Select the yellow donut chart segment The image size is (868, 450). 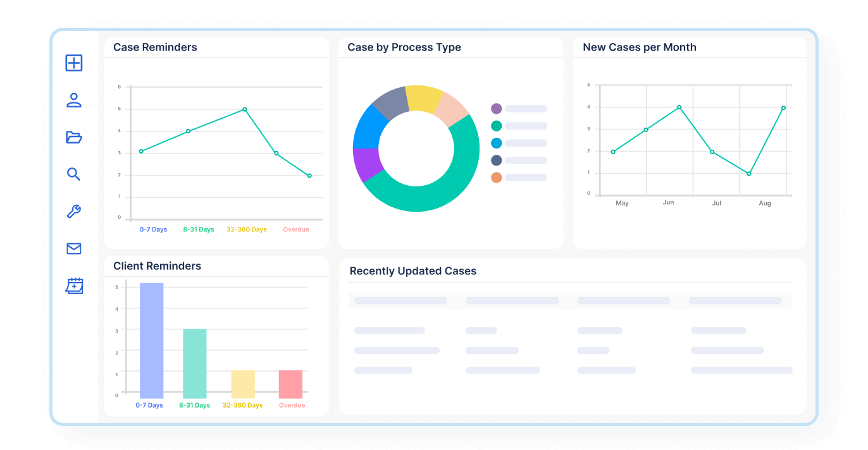point(423,99)
